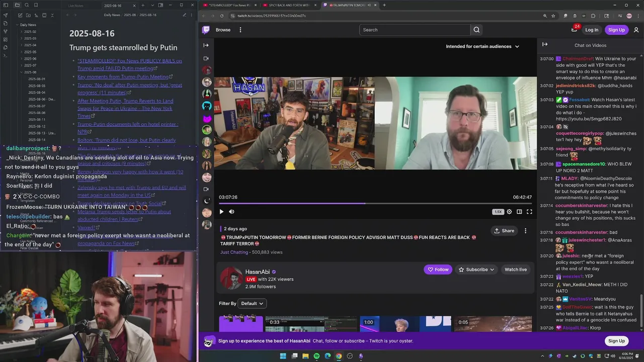Open a new Chrome tab
644x362 pixels.
point(384,5)
